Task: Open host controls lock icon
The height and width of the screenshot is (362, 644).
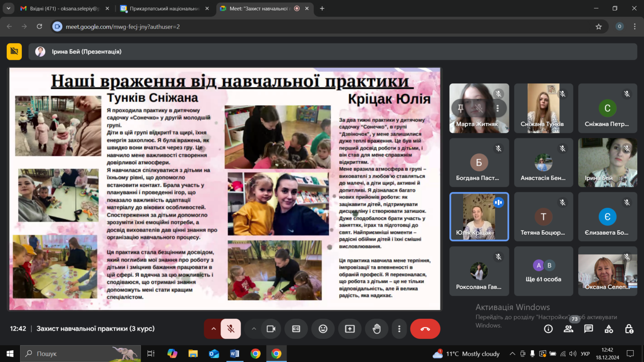Action: (x=629, y=329)
